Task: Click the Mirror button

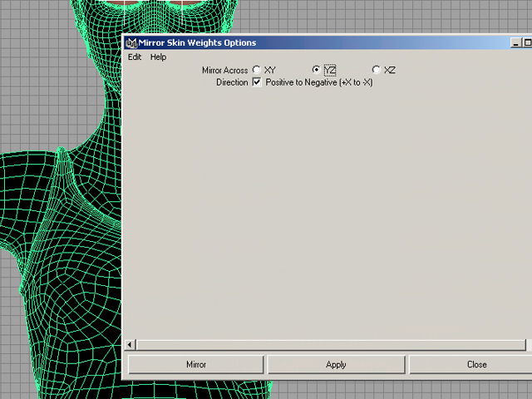Action: (196, 364)
